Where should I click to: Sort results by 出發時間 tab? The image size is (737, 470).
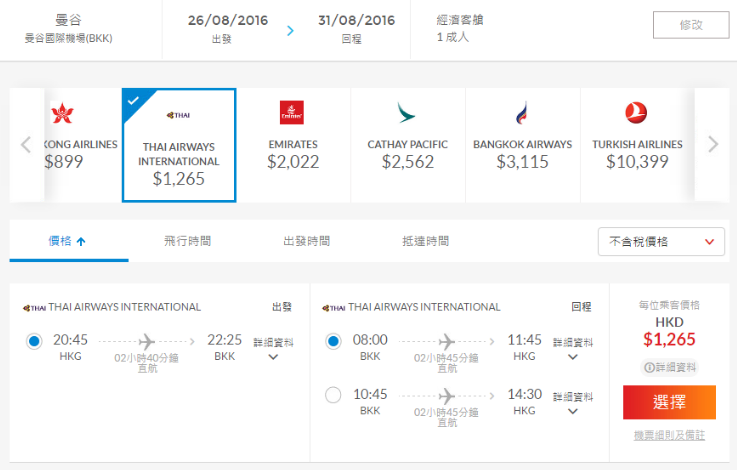coord(306,241)
